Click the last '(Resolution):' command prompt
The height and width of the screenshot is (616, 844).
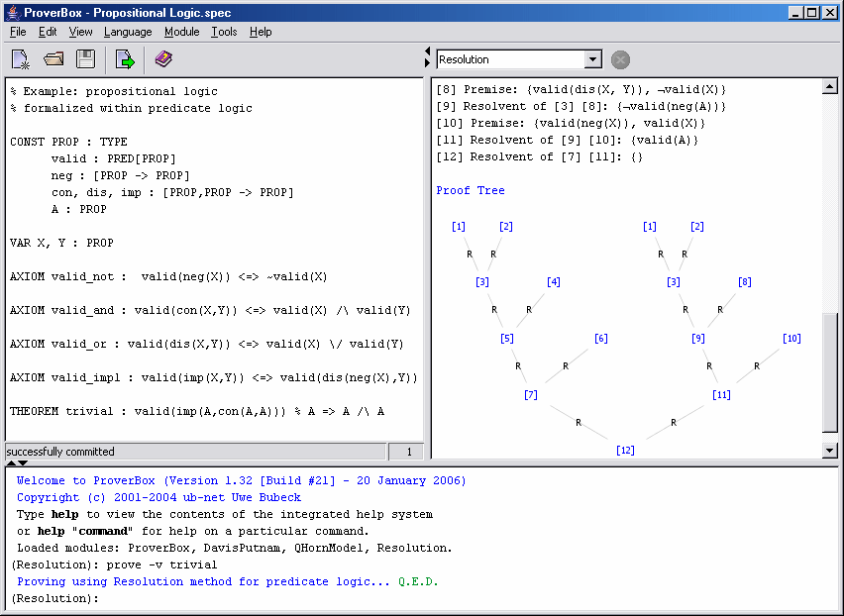point(54,598)
